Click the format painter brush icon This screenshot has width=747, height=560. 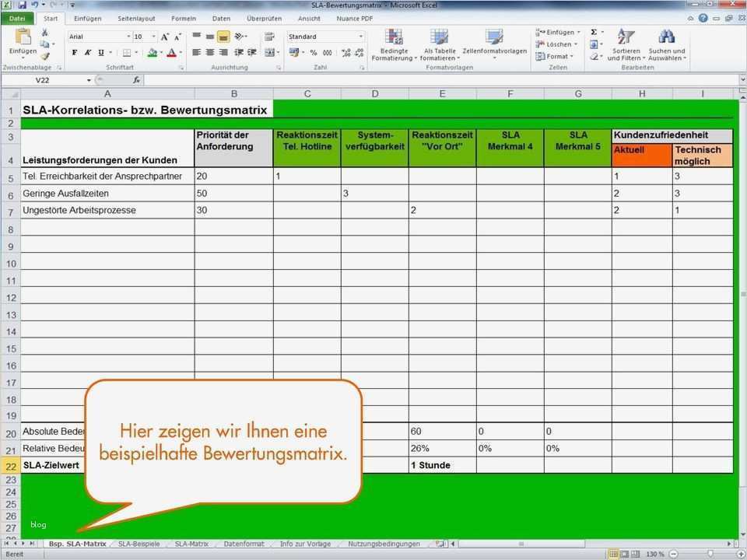pos(45,57)
